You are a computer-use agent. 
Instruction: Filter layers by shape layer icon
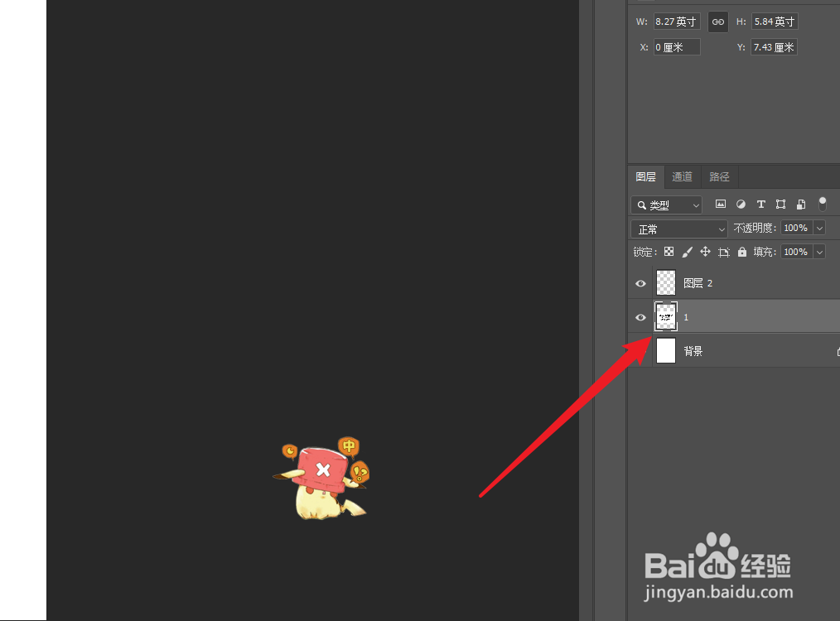[x=780, y=204]
